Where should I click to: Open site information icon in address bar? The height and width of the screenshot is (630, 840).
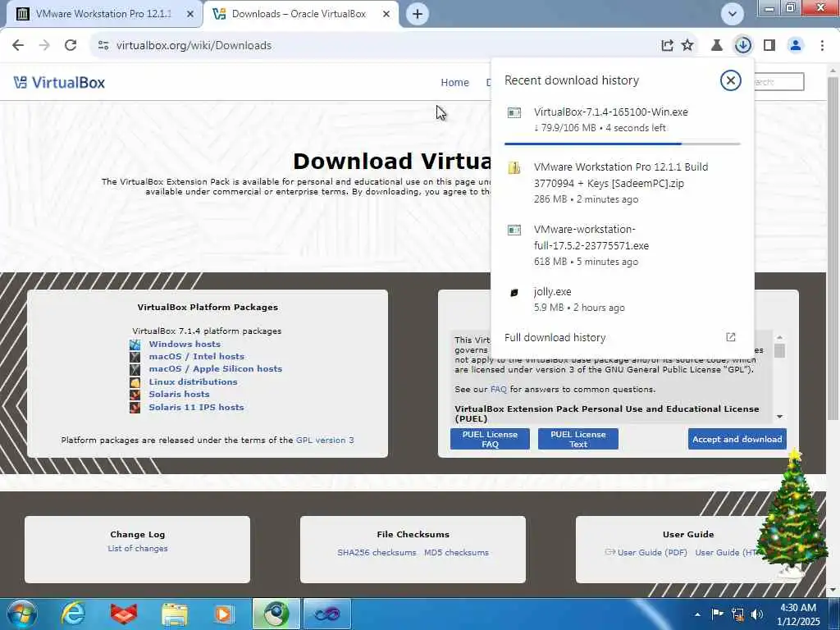(103, 46)
